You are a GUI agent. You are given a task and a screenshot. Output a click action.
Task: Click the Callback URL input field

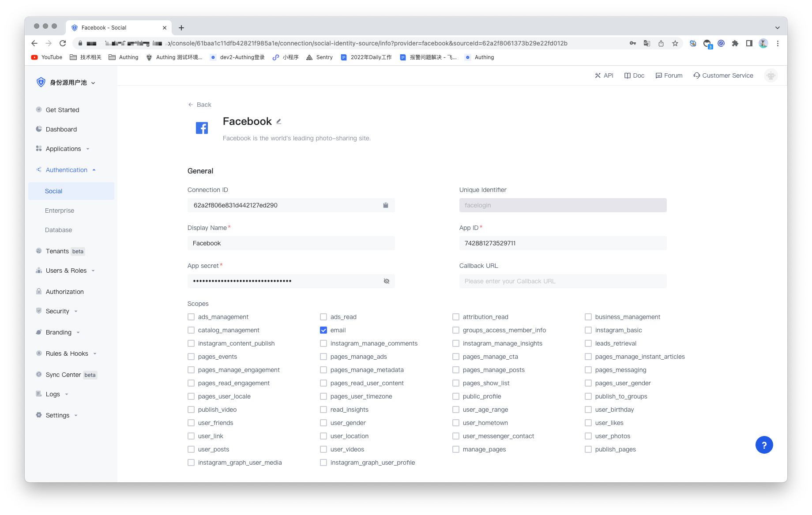(x=563, y=281)
